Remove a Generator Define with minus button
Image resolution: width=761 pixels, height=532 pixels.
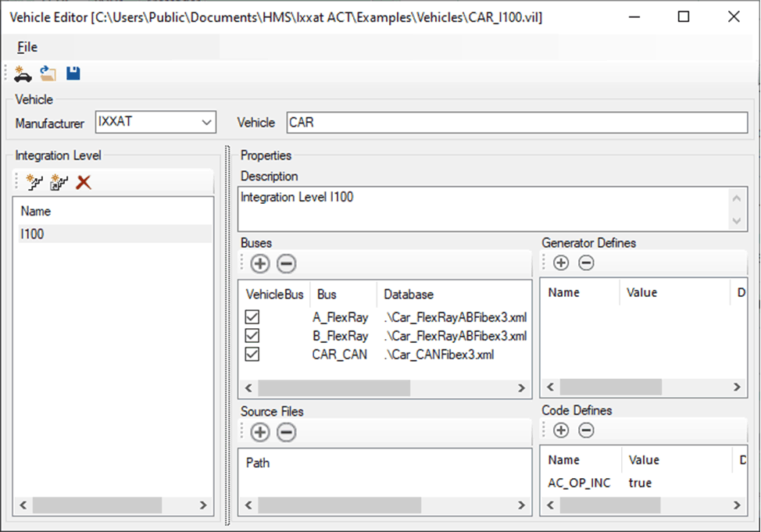(x=586, y=262)
